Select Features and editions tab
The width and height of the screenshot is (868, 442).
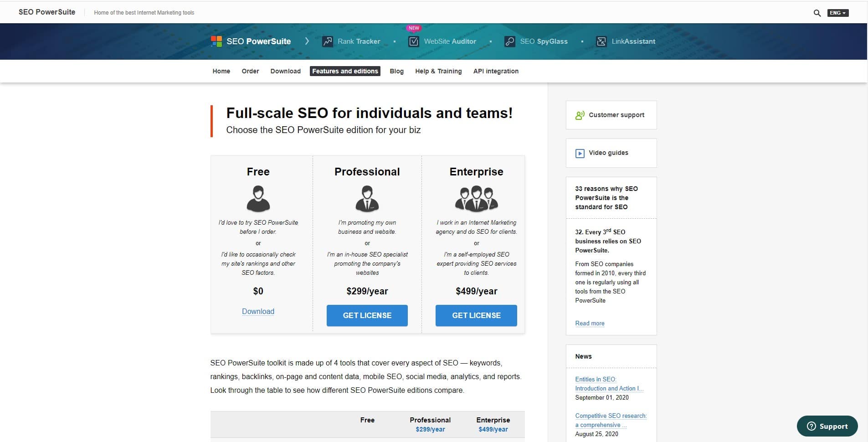coord(345,71)
